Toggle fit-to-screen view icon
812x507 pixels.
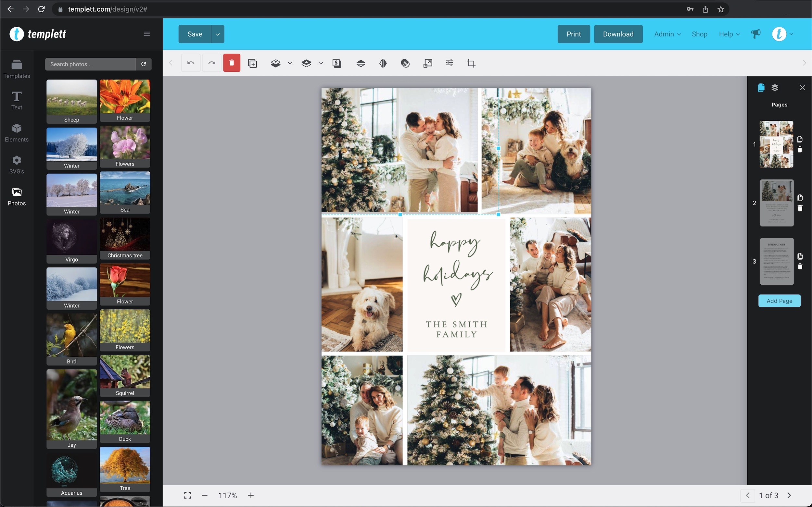[x=187, y=495]
